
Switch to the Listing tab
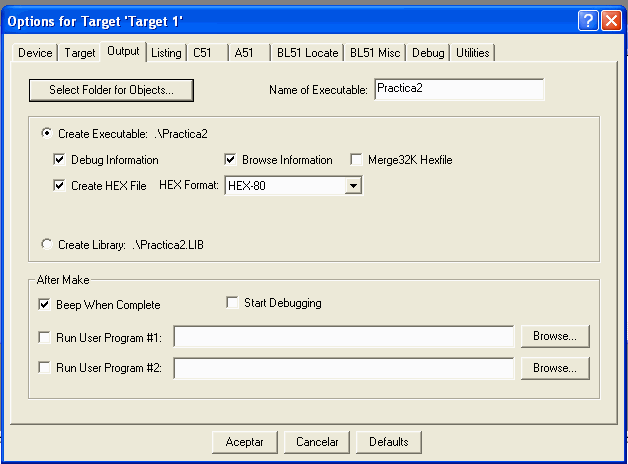click(166, 53)
